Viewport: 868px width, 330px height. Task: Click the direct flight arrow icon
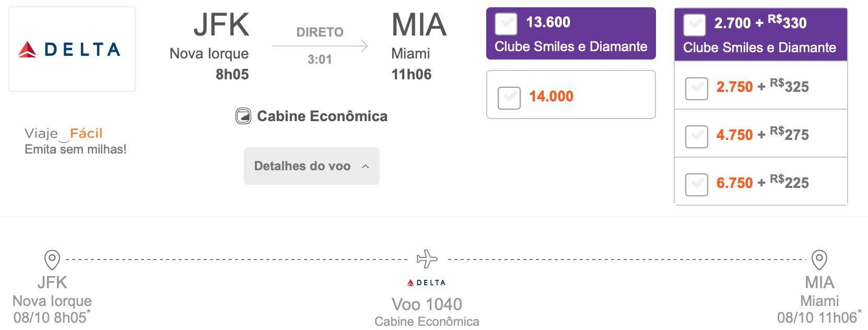point(320,46)
